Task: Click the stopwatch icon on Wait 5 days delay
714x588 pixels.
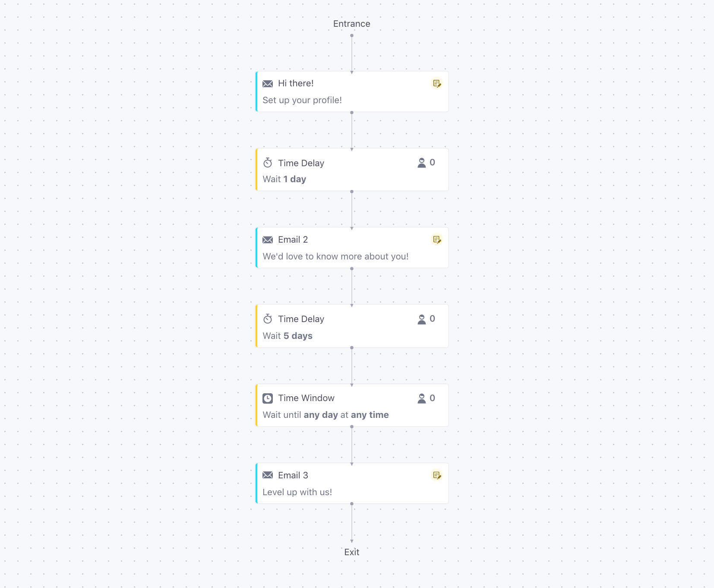Action: (268, 319)
